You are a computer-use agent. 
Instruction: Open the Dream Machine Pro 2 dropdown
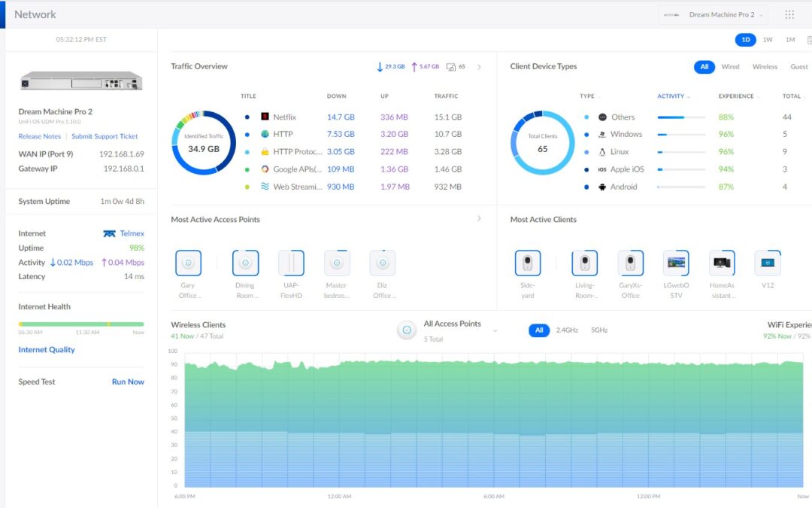click(x=713, y=15)
